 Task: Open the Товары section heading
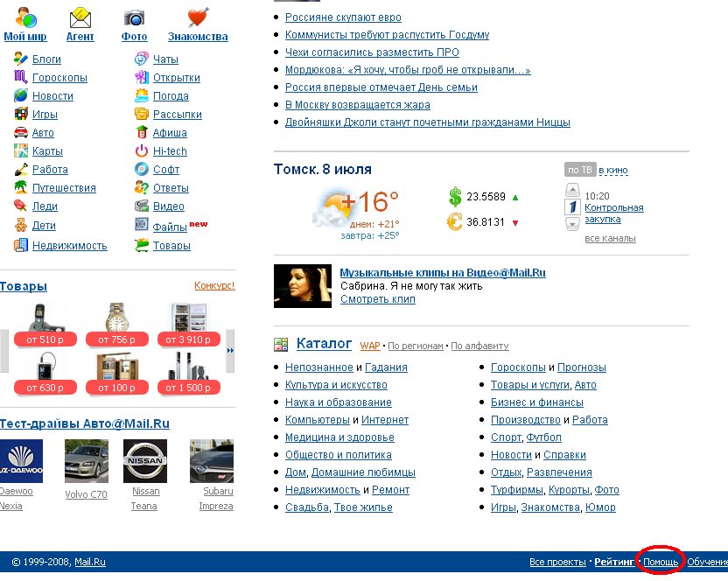(24, 286)
